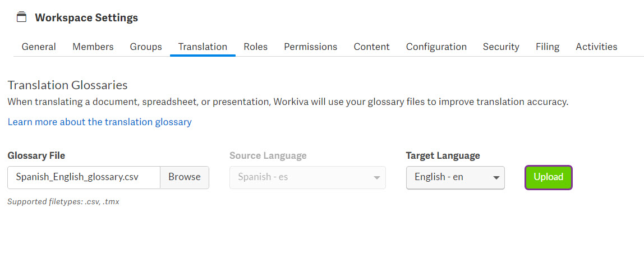Expand the Target Language dropdown
Image resolution: width=644 pixels, height=271 pixels.
[x=456, y=177]
